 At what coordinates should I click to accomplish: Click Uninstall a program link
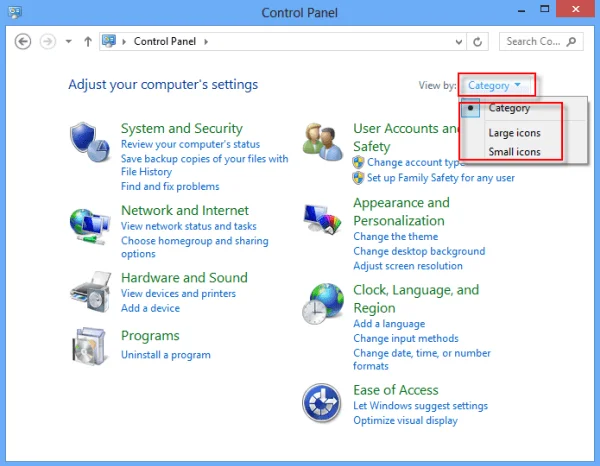tap(166, 355)
